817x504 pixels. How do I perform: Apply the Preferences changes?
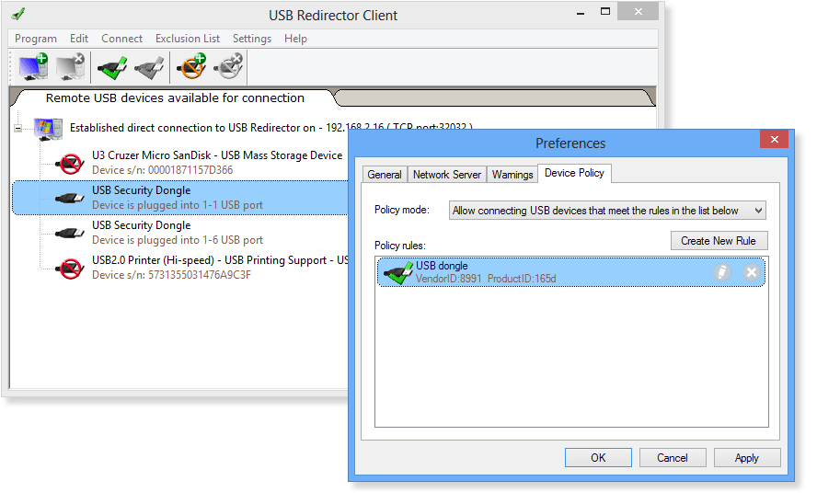point(747,458)
